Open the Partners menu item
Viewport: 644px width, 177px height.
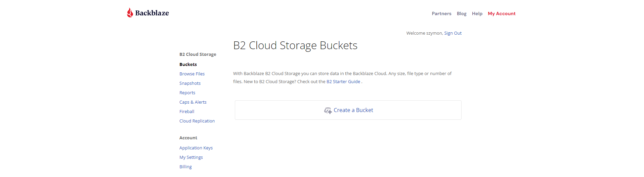pos(441,14)
